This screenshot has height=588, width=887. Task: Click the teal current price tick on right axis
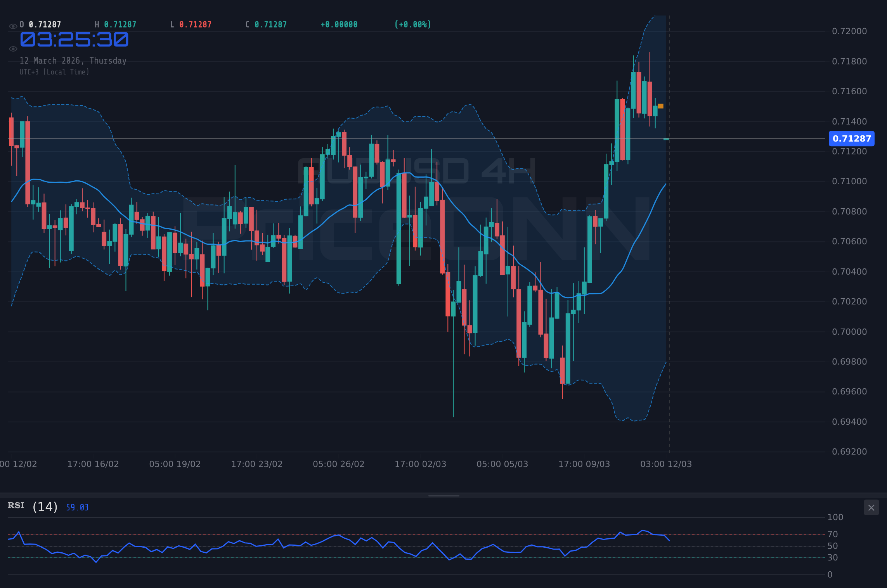(x=665, y=138)
